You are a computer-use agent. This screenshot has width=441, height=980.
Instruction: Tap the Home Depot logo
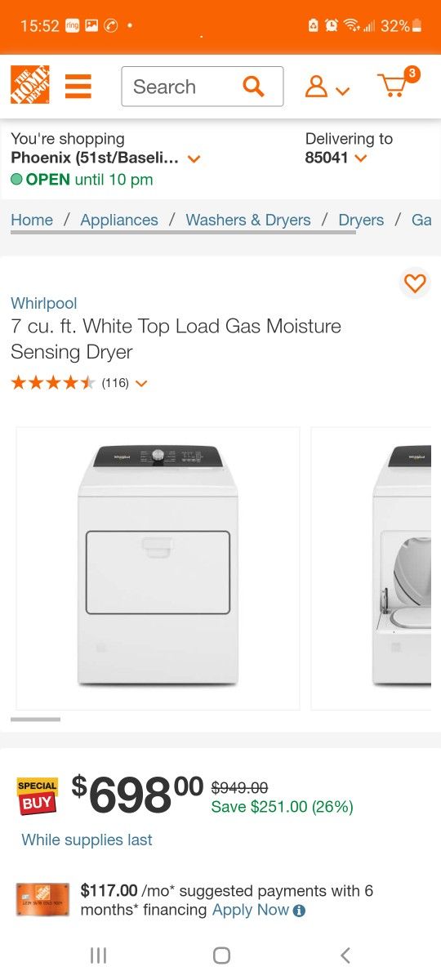[30, 85]
